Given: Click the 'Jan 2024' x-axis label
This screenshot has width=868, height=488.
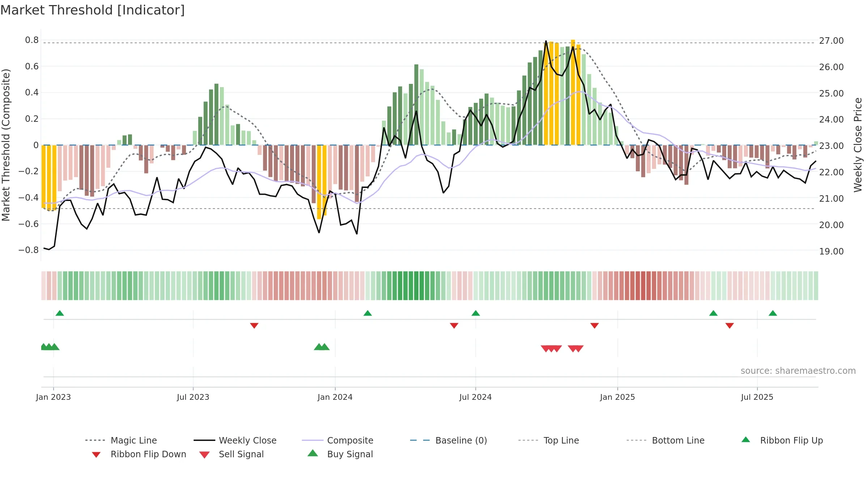Looking at the screenshot, I should click(x=335, y=397).
